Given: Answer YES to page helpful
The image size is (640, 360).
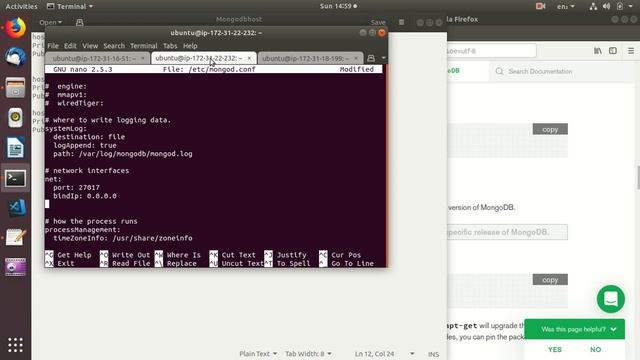Looking at the screenshot, I should point(555,349).
